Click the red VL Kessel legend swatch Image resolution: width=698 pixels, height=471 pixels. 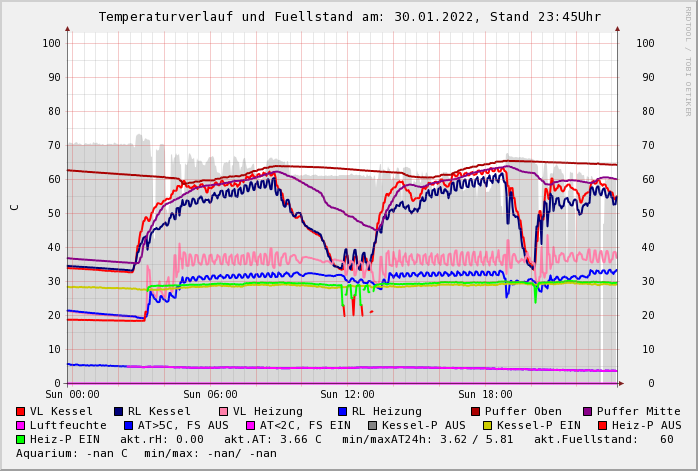pyautogui.click(x=21, y=411)
